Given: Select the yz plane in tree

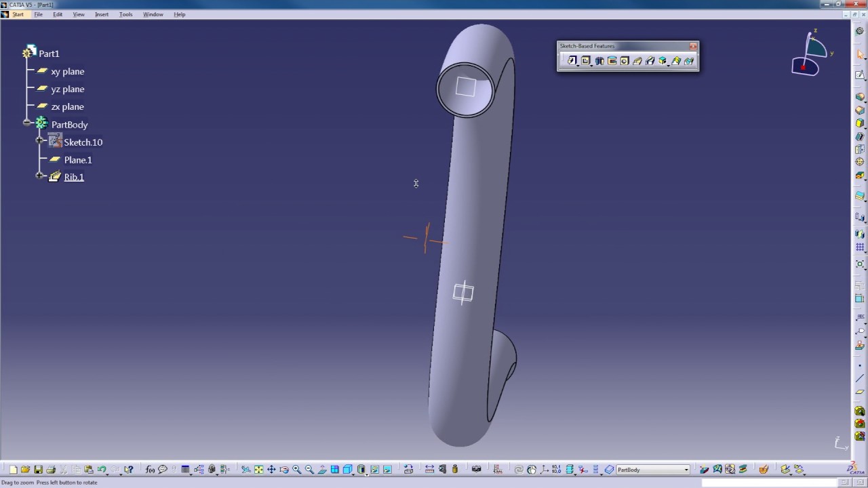Looking at the screenshot, I should tap(68, 89).
